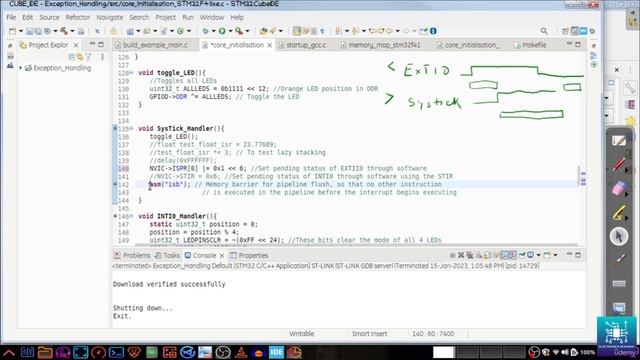Click line 140 NVIC->ISPR code line
This screenshot has height=360, width=640.
[288, 169]
